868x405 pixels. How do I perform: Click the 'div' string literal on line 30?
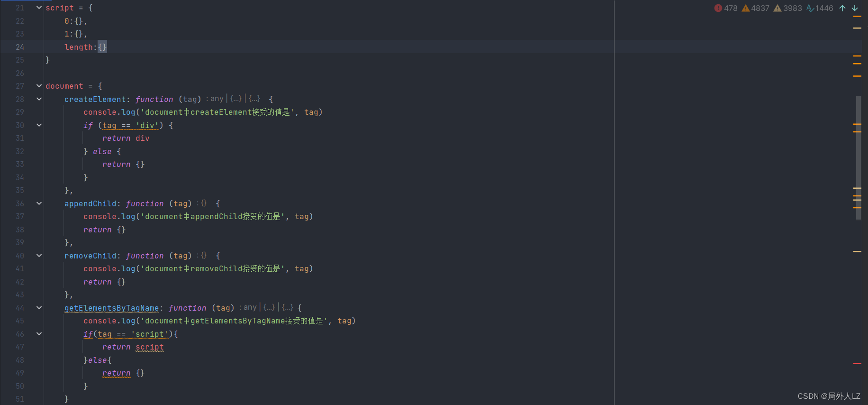coord(147,125)
